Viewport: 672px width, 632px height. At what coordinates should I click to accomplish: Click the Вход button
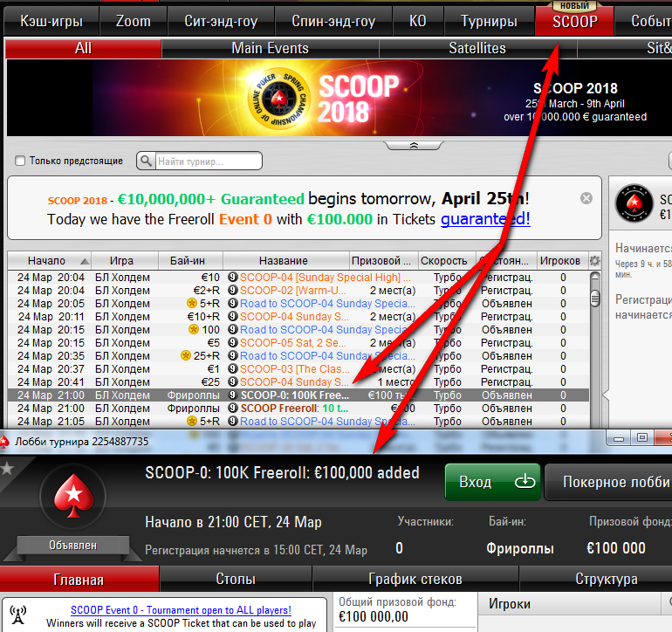click(x=492, y=482)
